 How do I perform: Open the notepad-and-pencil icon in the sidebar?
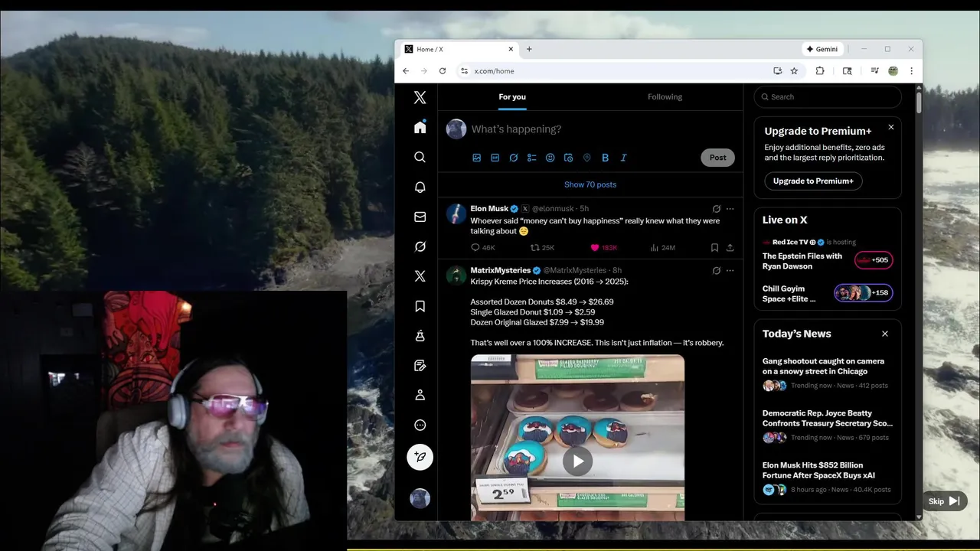tap(420, 366)
